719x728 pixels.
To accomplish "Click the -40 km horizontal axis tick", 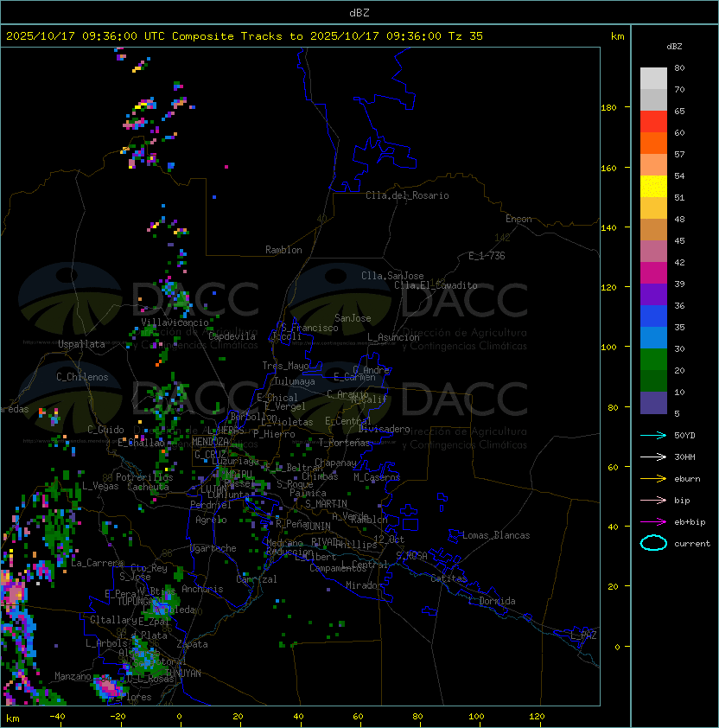I will tap(57, 717).
